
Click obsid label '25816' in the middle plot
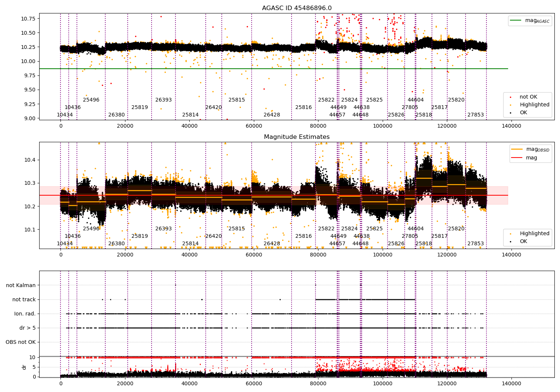click(x=304, y=236)
